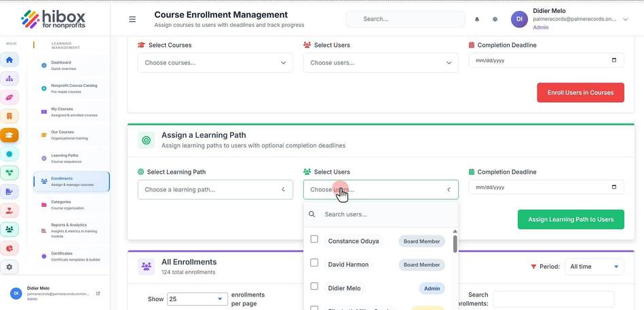Click Constance Oduya's Board Member badge
This screenshot has width=644, height=310.
[421, 241]
